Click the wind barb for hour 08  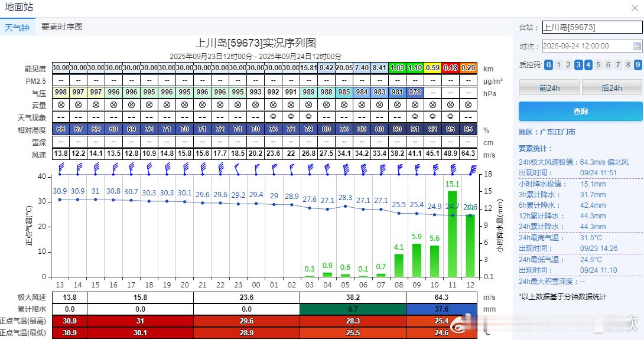[x=399, y=169]
